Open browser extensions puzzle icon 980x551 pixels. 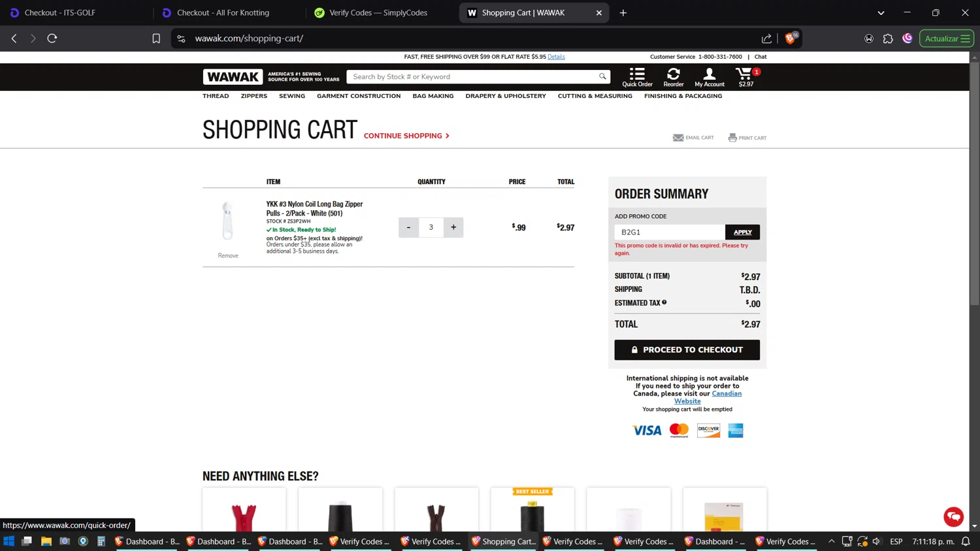pyautogui.click(x=888, y=39)
